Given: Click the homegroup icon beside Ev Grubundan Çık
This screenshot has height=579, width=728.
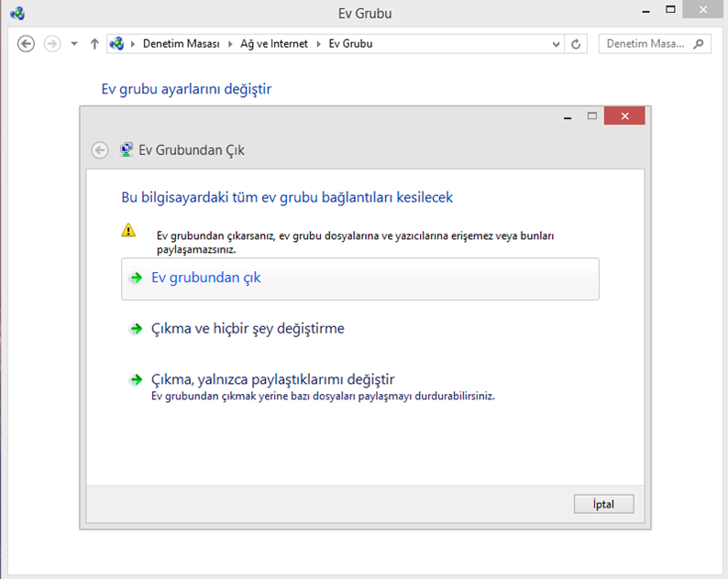Looking at the screenshot, I should [126, 149].
